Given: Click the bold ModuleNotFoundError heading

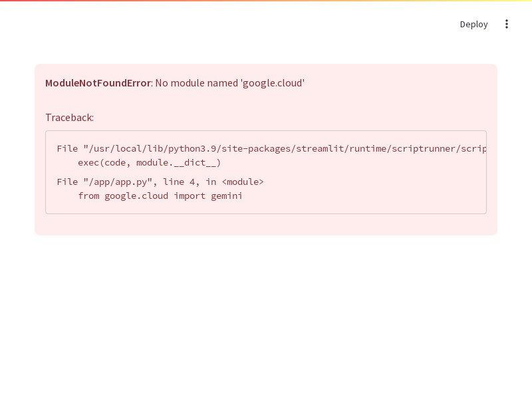Looking at the screenshot, I should pyautogui.click(x=98, y=83).
